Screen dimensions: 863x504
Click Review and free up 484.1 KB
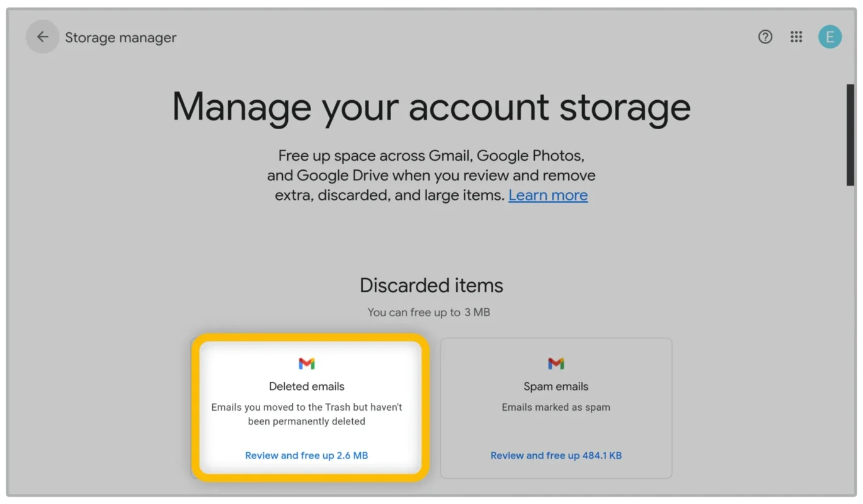click(x=555, y=455)
